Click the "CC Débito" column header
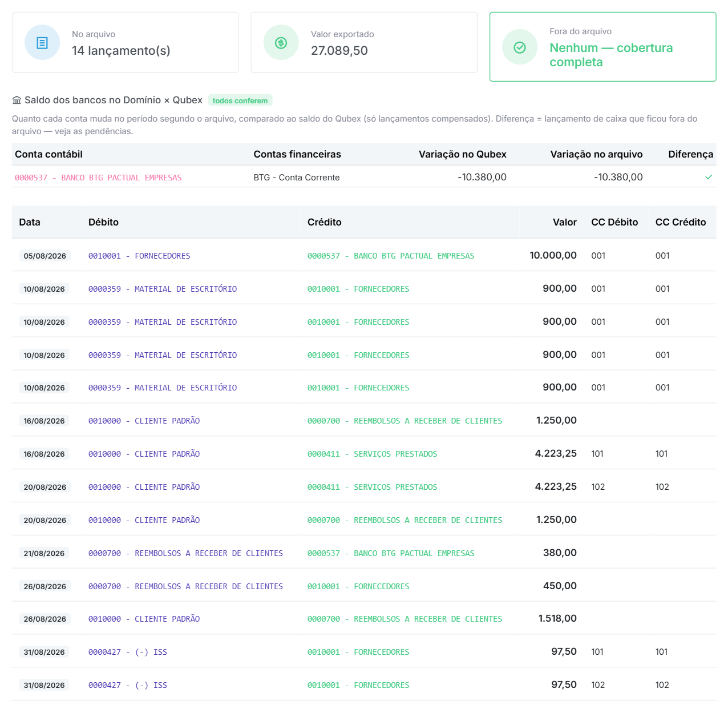 614,222
